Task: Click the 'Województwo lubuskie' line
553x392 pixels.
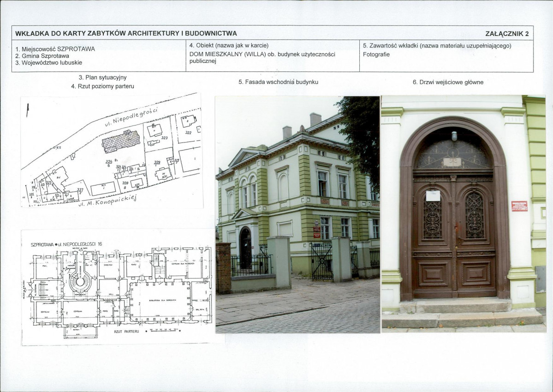Action: tap(49, 62)
